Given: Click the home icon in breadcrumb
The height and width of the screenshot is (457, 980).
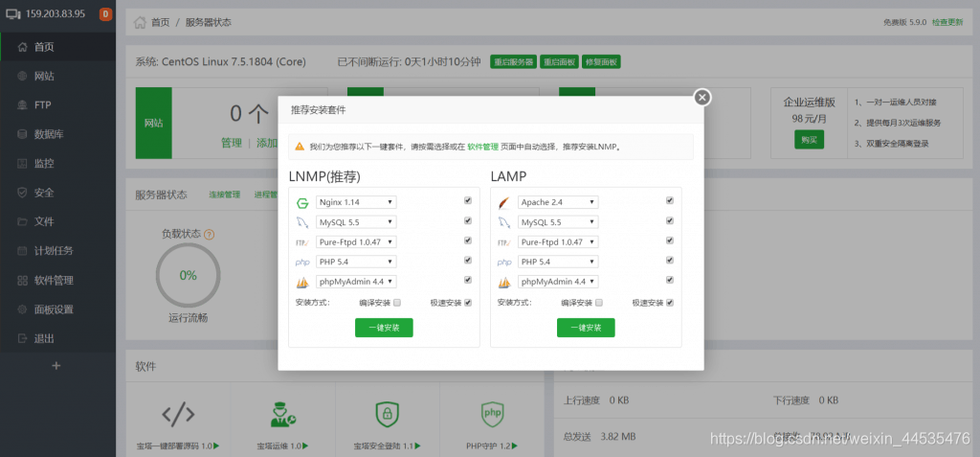Looking at the screenshot, I should (x=140, y=23).
